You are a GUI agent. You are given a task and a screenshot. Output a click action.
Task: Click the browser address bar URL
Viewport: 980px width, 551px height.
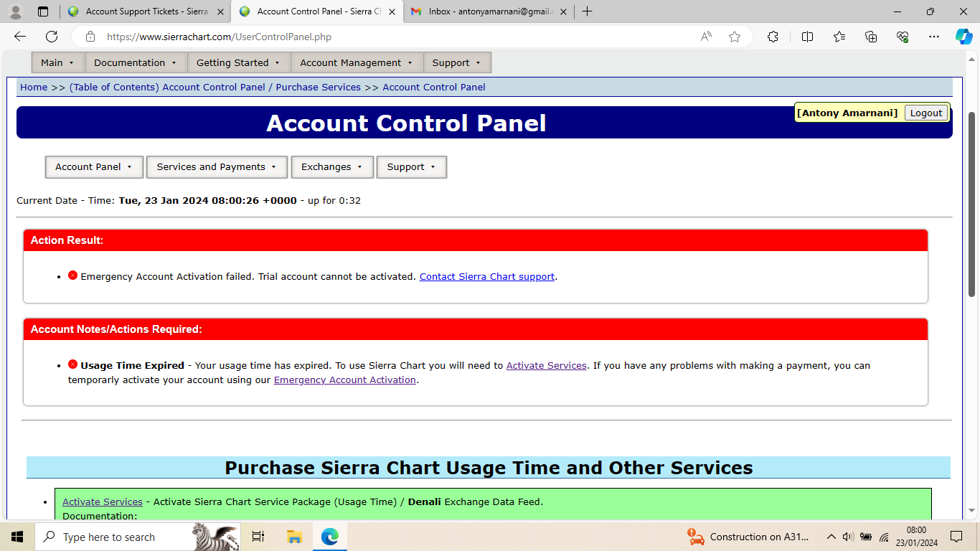pyautogui.click(x=219, y=37)
